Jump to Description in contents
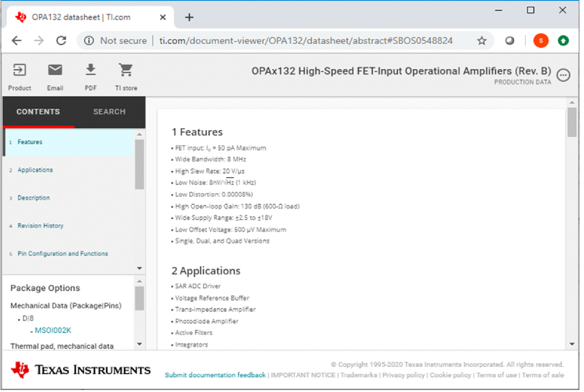The height and width of the screenshot is (392, 584). tap(34, 198)
